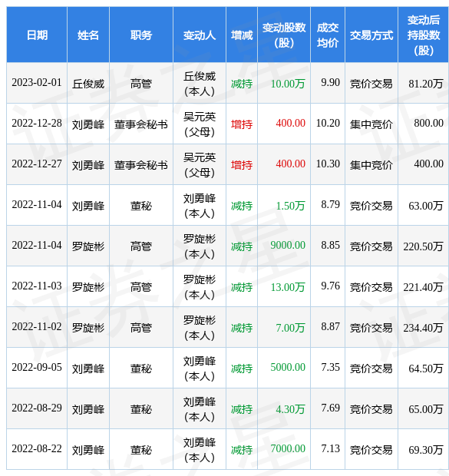Click the 交易方式 column header

click(x=371, y=35)
